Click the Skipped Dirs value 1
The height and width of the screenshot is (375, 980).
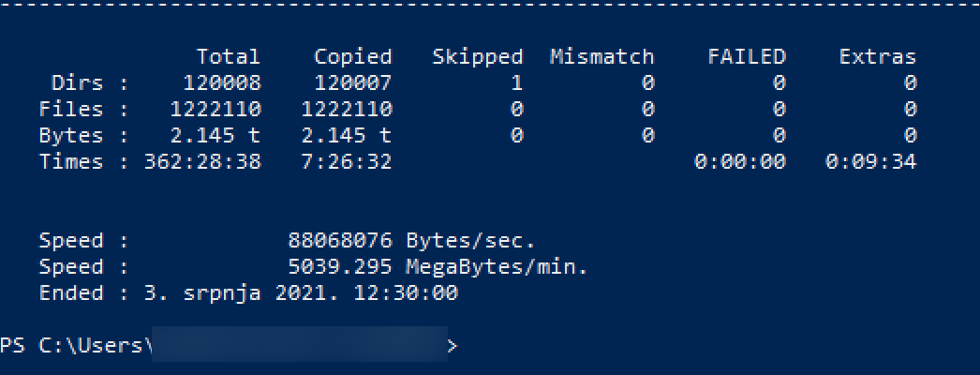click(516, 83)
